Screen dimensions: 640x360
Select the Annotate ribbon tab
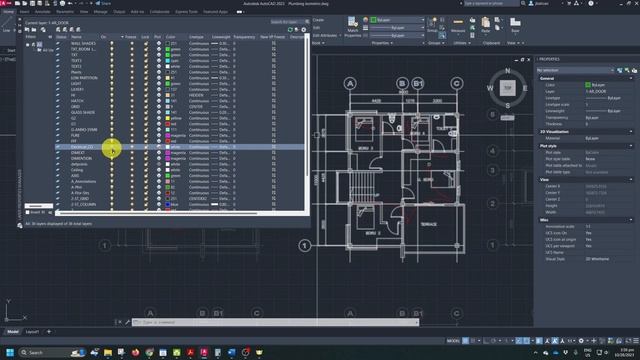(42, 12)
